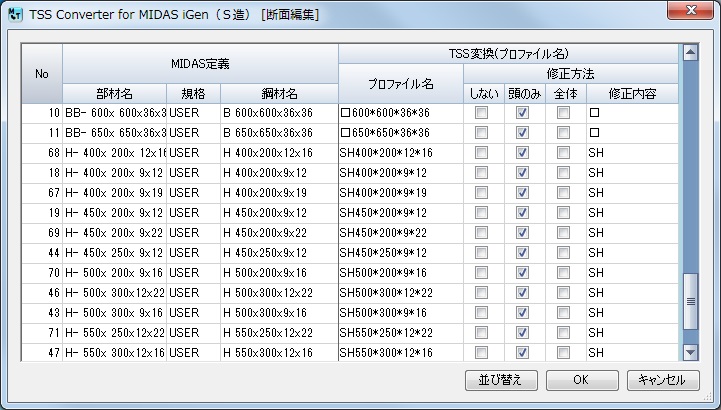
Task: Click member name H- 450x 200x 9x22
Action: [x=114, y=233]
